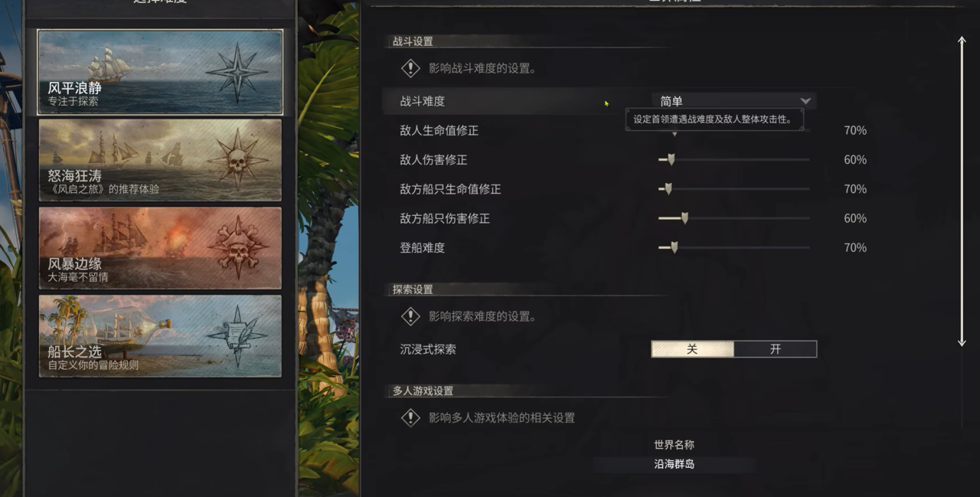980x497 pixels.
Task: Select the 风平浪静 difficulty preset
Action: 160,72
